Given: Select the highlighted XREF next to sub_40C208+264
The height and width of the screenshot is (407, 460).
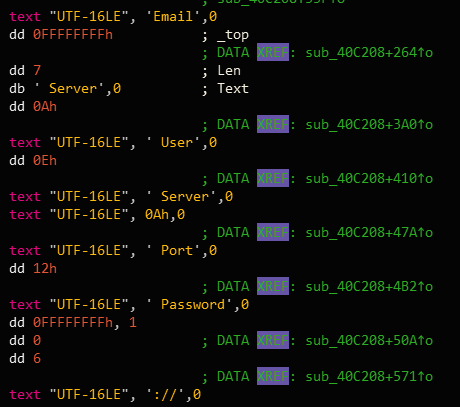Looking at the screenshot, I should (x=273, y=52).
